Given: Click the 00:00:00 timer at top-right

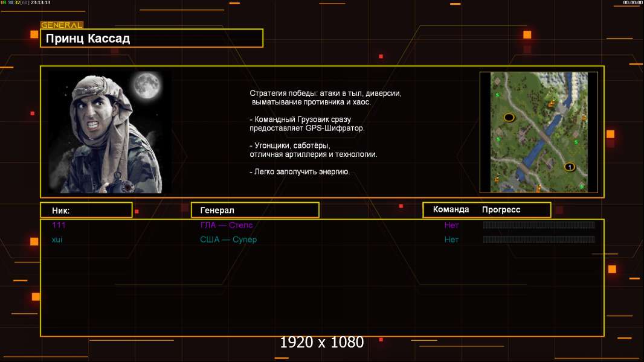Looking at the screenshot, I should pyautogui.click(x=633, y=2).
